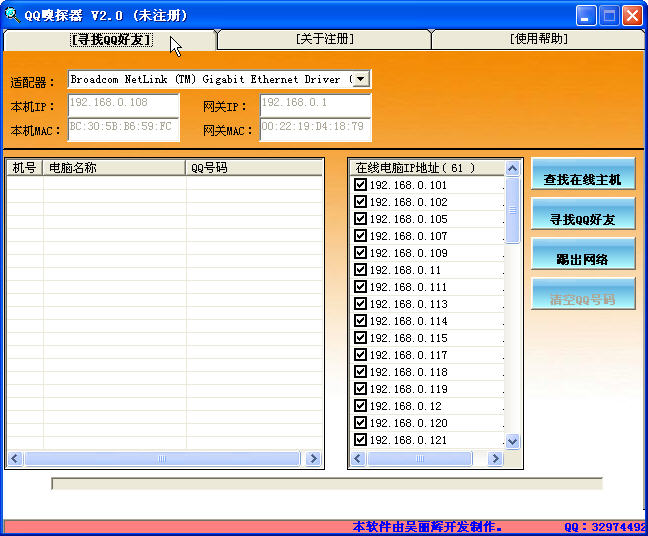Open the network adapter dropdown

(x=360, y=79)
